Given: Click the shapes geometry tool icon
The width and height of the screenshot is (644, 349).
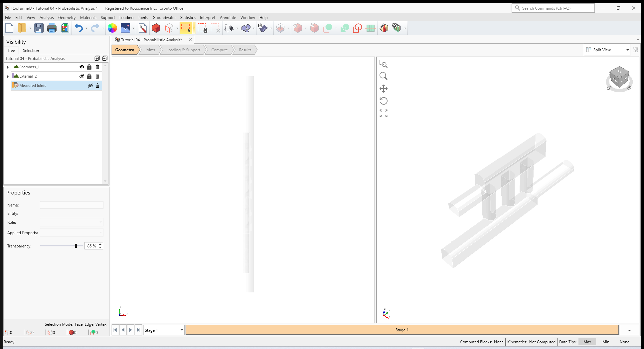Looking at the screenshot, I should [246, 28].
